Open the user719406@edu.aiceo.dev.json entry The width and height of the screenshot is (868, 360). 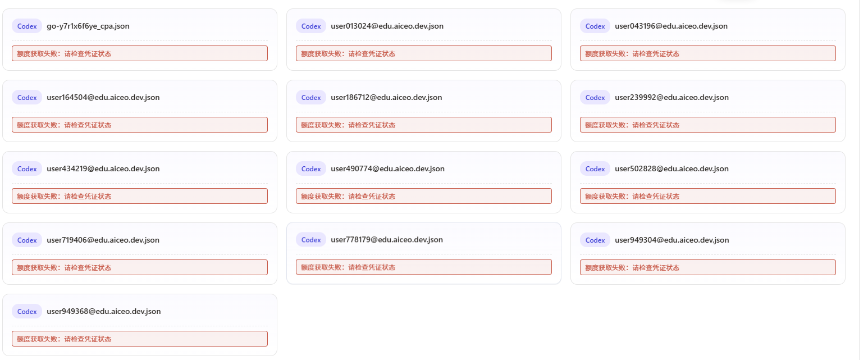click(x=103, y=240)
